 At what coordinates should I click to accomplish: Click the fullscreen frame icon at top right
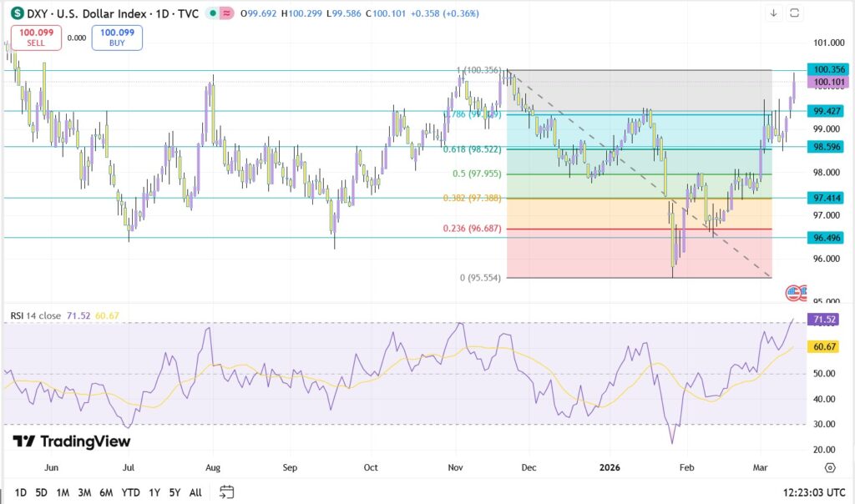pos(795,13)
